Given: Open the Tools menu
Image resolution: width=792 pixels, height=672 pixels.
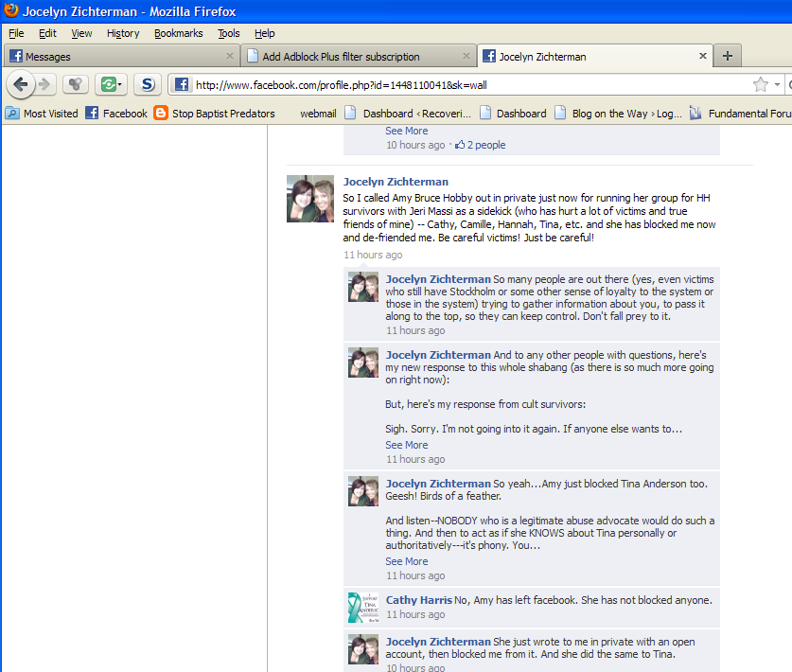Looking at the screenshot, I should pos(228,33).
